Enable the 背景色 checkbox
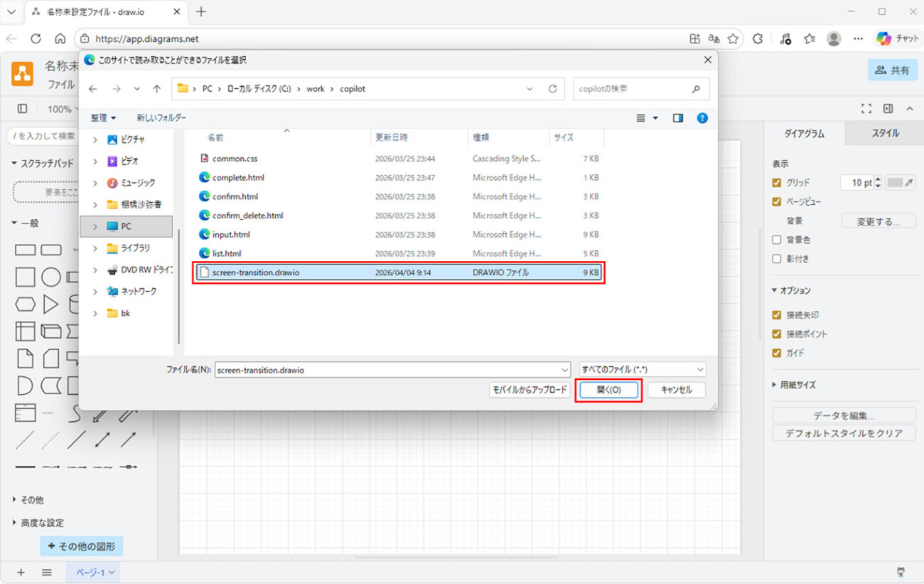This screenshot has width=924, height=584. 777,240
